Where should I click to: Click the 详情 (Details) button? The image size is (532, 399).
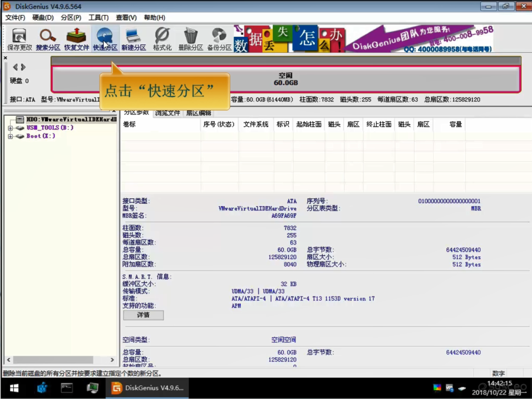[143, 315]
